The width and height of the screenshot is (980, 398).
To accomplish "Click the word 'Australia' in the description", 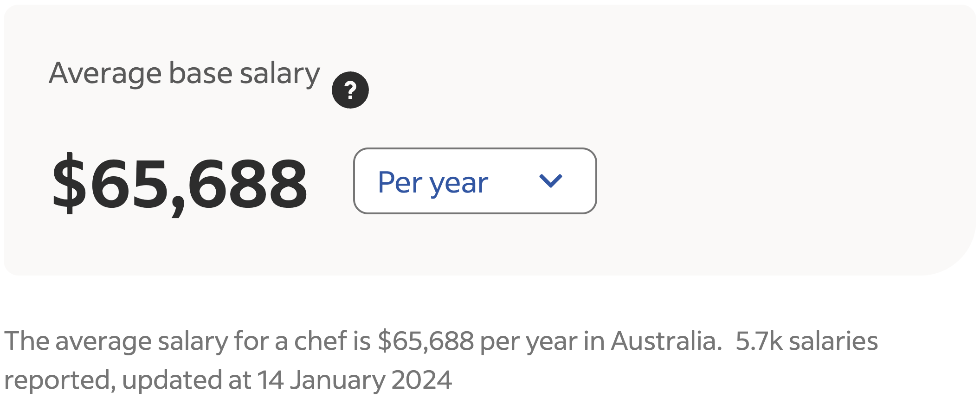I will [666, 341].
